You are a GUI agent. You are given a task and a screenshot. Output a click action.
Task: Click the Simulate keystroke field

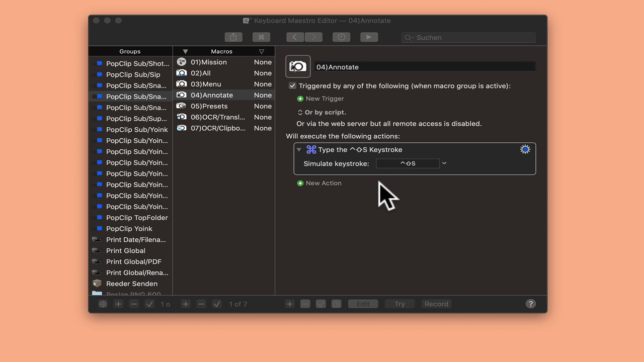408,163
